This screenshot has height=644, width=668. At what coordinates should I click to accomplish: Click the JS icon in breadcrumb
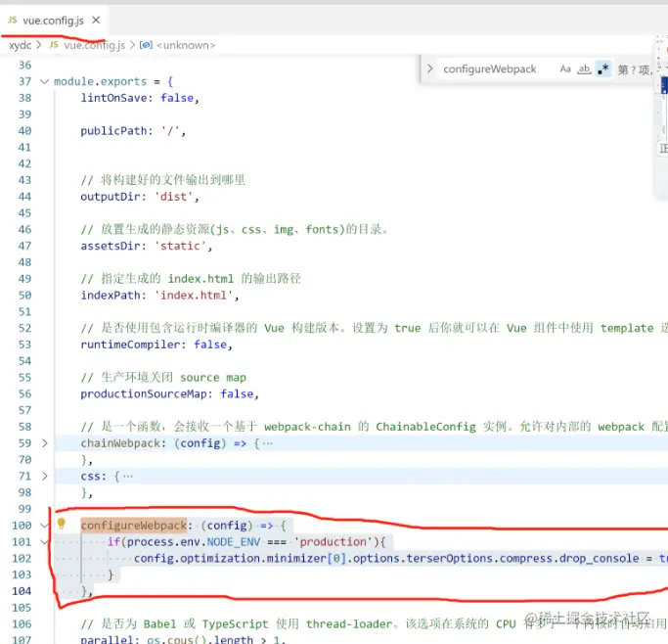pyautogui.click(x=54, y=44)
